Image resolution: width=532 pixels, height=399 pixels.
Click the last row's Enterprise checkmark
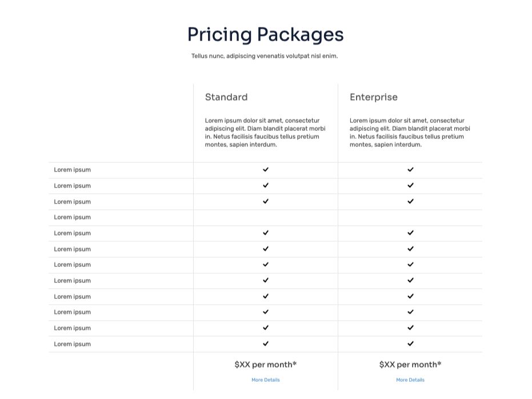[410, 344]
